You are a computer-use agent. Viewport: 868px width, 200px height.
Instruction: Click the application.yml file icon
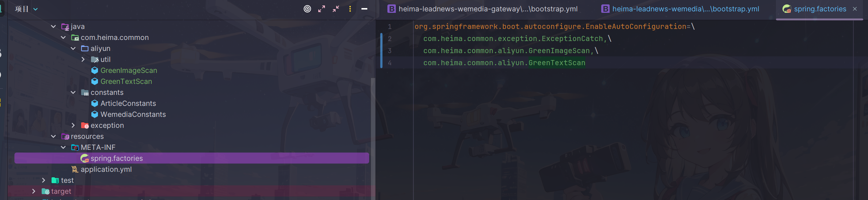(x=75, y=169)
